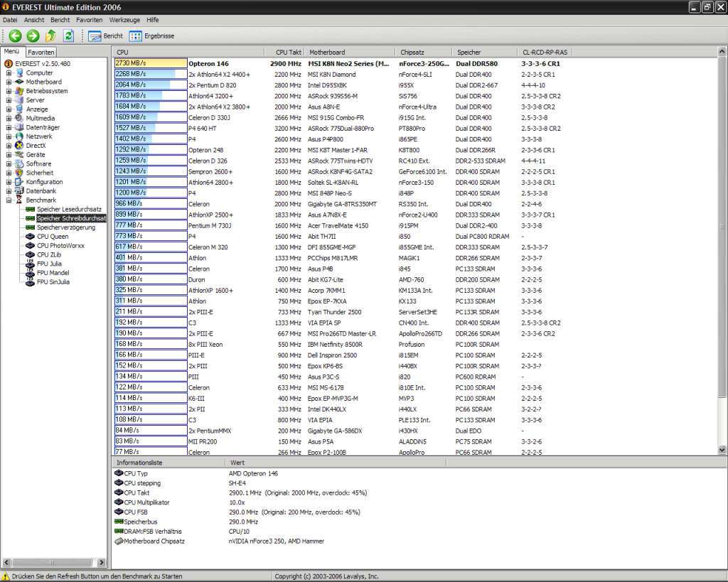Expand the Netzwerk tree node
Viewport: 728px width, 582px height.
tap(9, 136)
